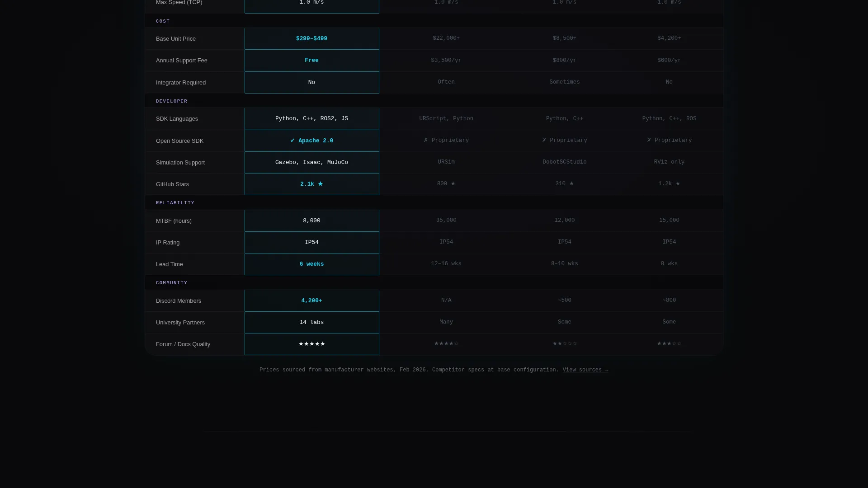Click the five-star Forum / Docs Quality rating
The height and width of the screenshot is (488, 868).
click(x=311, y=344)
